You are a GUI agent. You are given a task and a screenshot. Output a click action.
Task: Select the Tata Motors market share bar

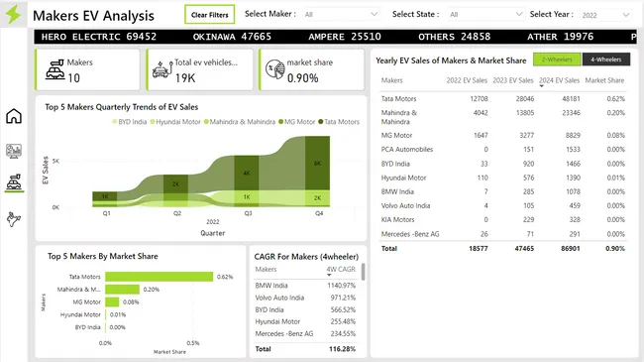(x=159, y=277)
